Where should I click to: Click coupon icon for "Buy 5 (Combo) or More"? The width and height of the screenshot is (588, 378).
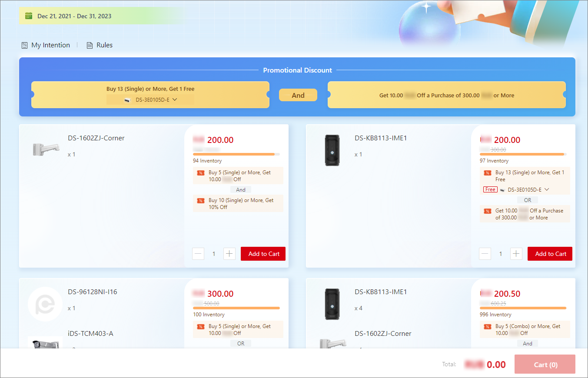[487, 327]
